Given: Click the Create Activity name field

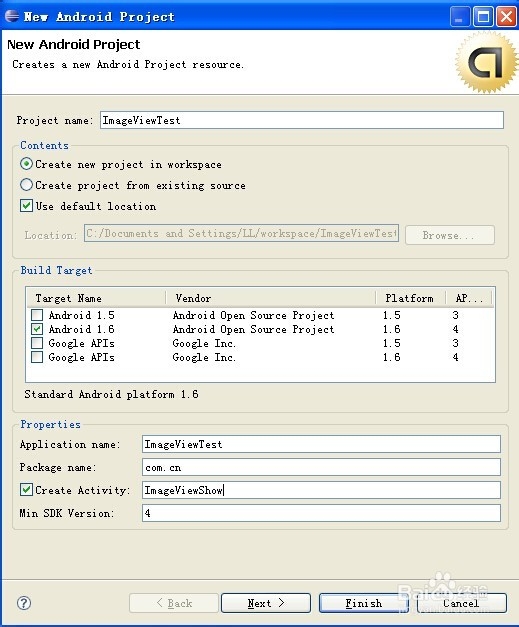Looking at the screenshot, I should pos(321,490).
